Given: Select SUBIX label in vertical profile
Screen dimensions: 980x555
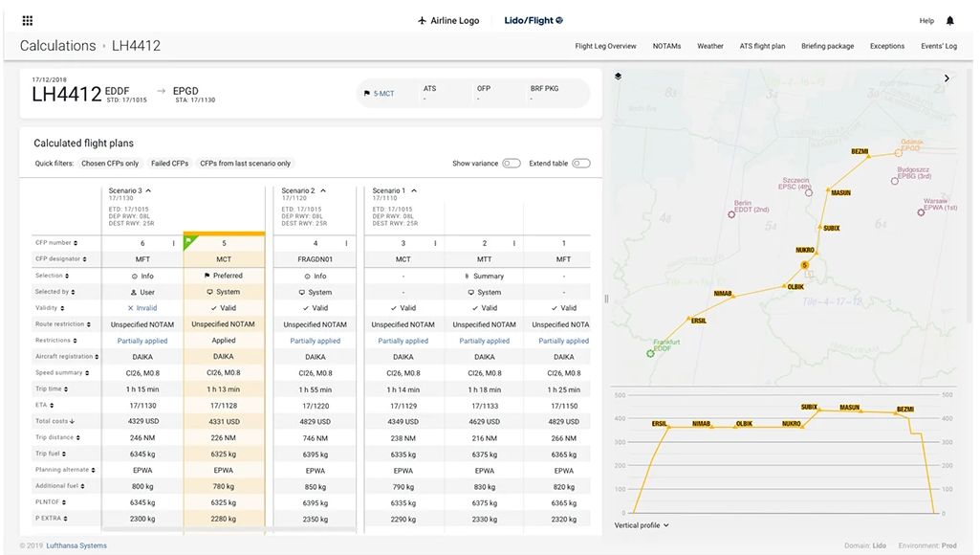Looking at the screenshot, I should [x=810, y=407].
